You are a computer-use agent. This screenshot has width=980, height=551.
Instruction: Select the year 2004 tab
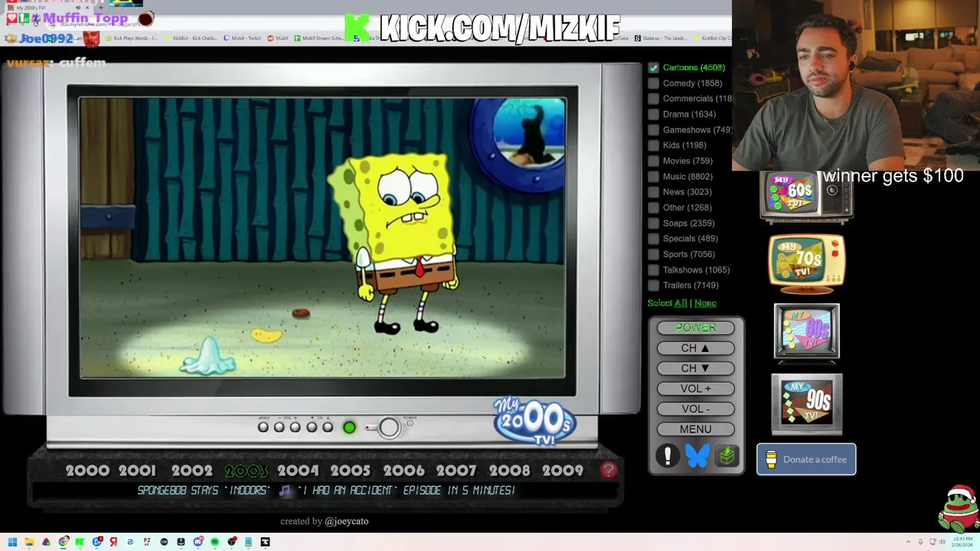pyautogui.click(x=298, y=471)
